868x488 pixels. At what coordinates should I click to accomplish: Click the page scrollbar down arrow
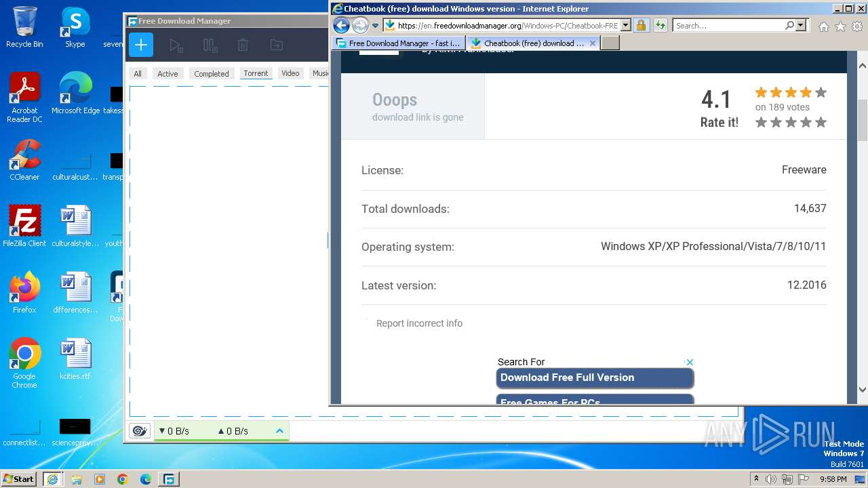pos(862,390)
